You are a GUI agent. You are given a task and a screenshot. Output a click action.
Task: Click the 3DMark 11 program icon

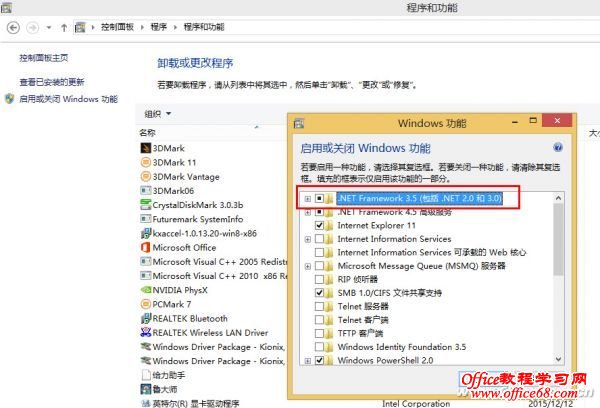coord(145,162)
